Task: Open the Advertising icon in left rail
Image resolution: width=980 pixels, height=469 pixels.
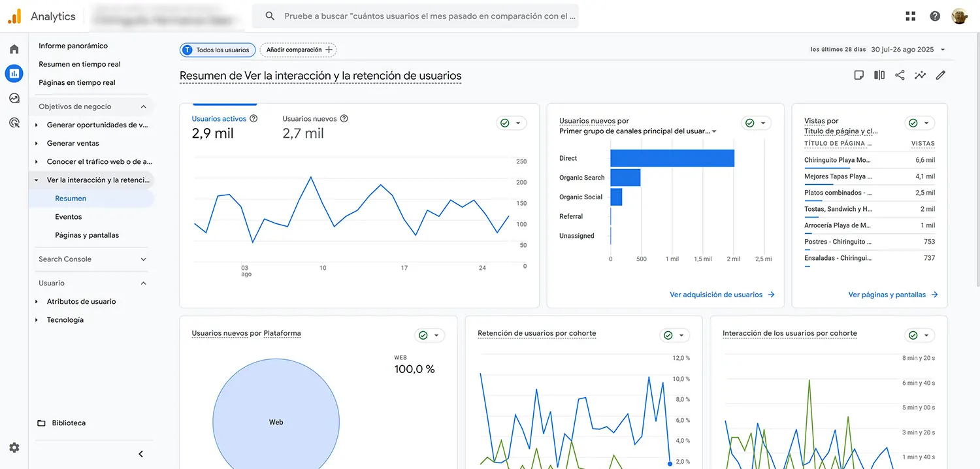Action: (14, 122)
